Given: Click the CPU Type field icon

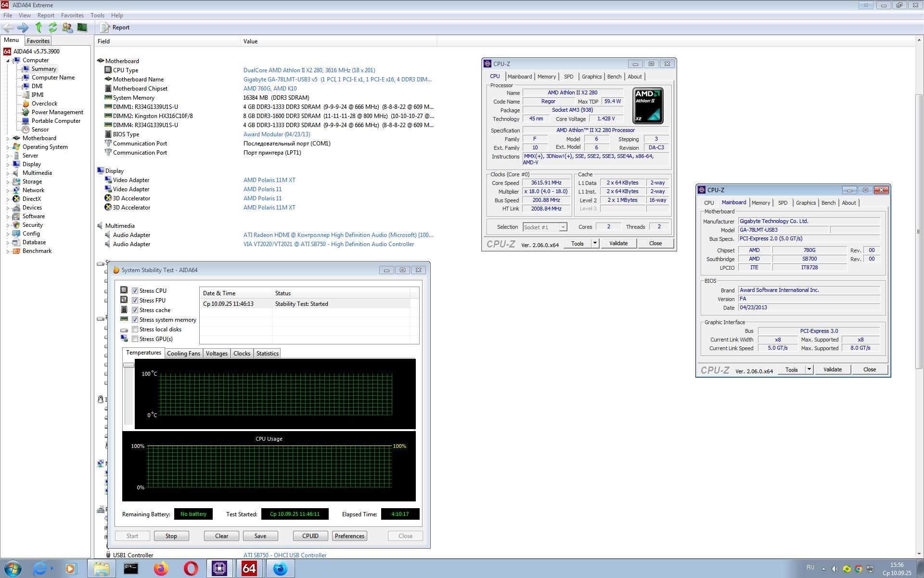Looking at the screenshot, I should [108, 70].
